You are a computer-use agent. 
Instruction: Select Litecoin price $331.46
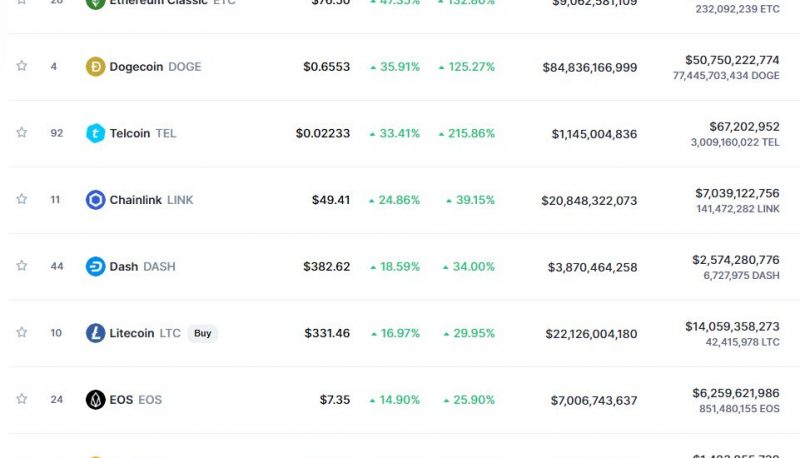[327, 333]
